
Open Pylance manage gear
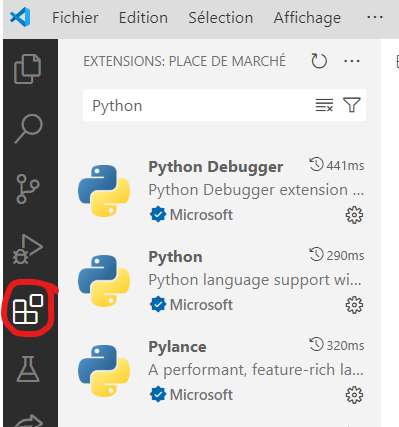[x=354, y=395]
